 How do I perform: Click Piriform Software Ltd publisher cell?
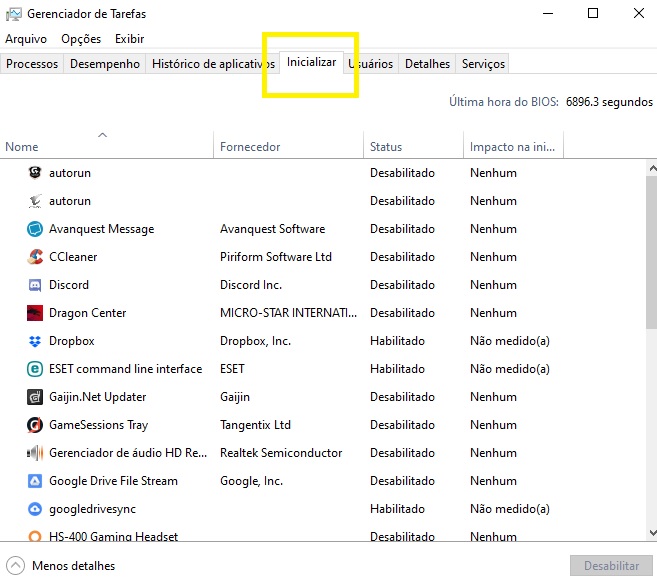[x=276, y=256]
